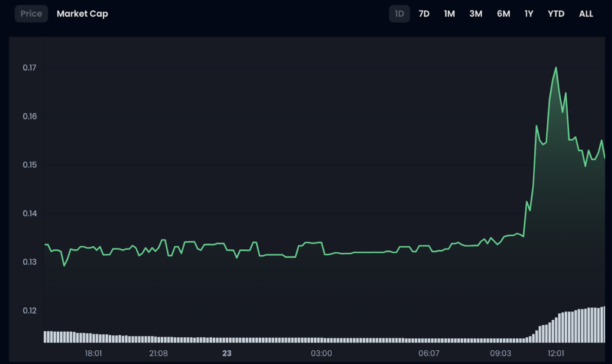
Task: Click the 18:01 time axis label
Action: coord(93,353)
